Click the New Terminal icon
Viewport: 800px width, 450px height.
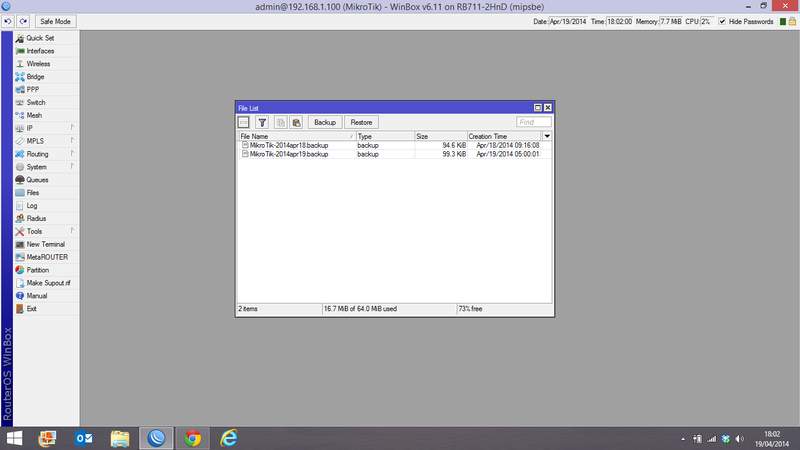[20, 244]
